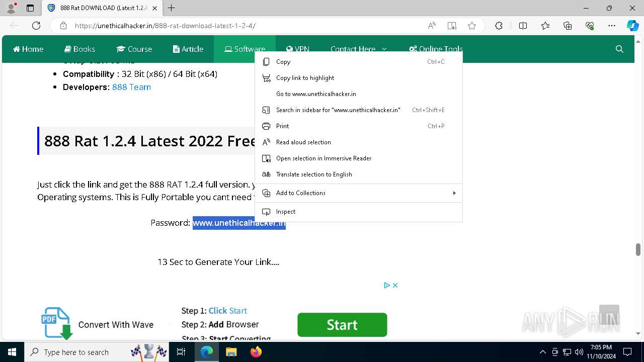The width and height of the screenshot is (644, 362).
Task: Open the Article nav item
Action: (188, 49)
